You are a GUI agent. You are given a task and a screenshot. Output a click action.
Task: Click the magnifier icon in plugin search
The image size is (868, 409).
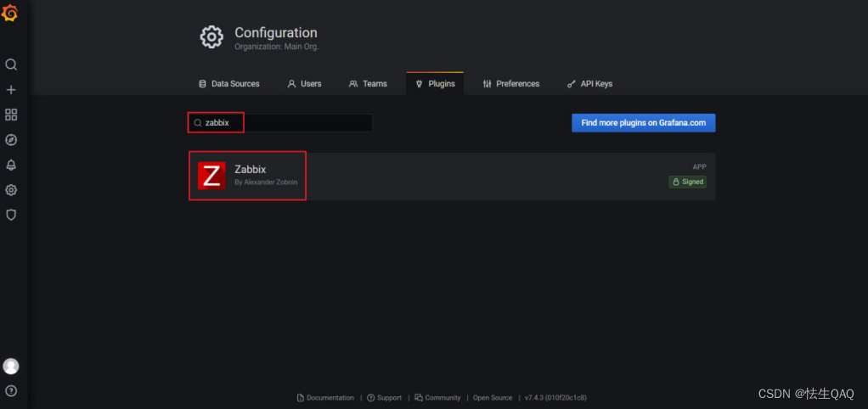pos(197,123)
